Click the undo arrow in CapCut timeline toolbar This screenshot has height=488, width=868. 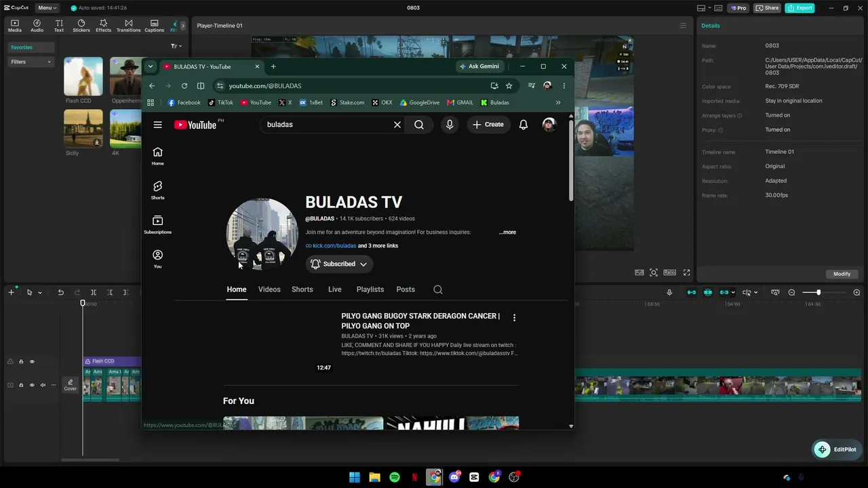point(60,292)
